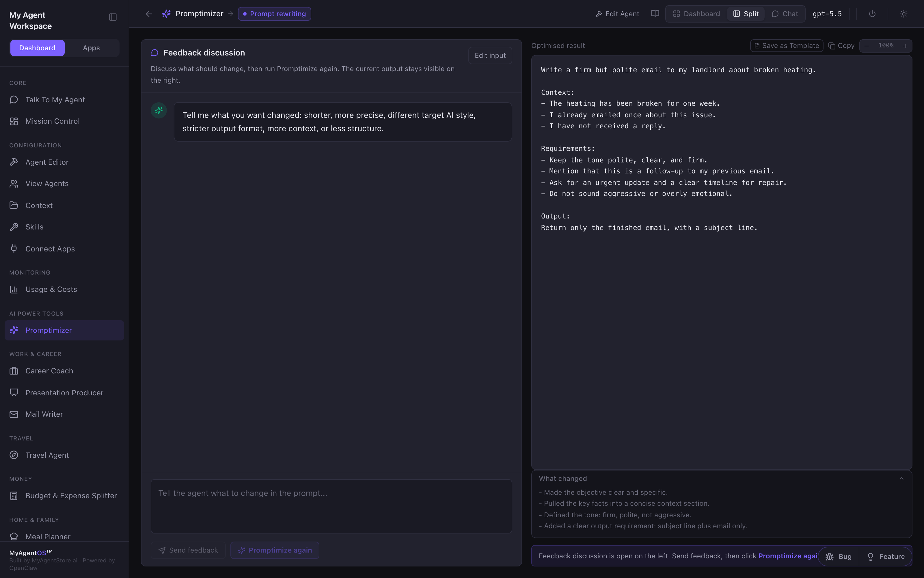Open Usage & Costs
924x578 pixels.
[64, 289]
